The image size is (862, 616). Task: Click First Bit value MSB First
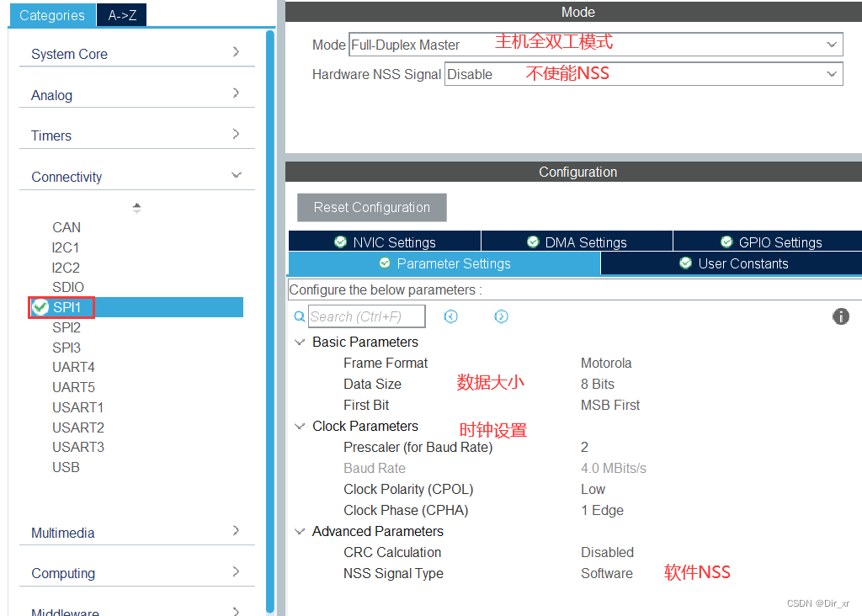tap(610, 405)
